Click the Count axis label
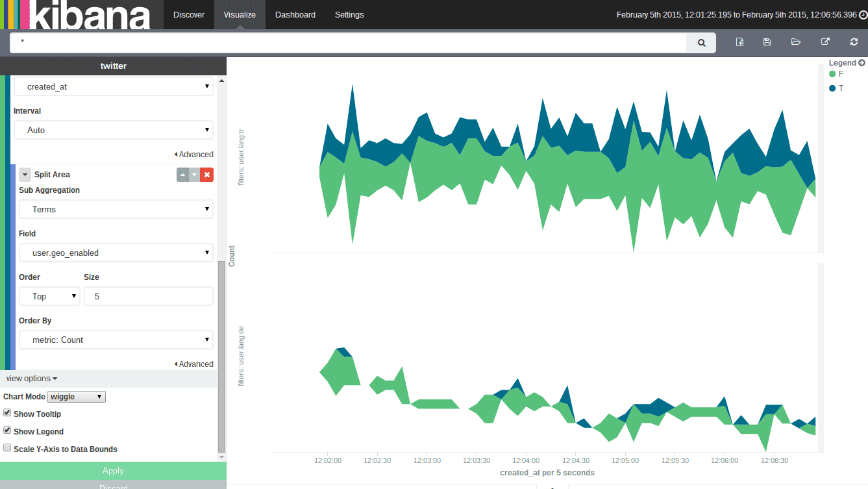This screenshot has width=868, height=489. coord(232,256)
